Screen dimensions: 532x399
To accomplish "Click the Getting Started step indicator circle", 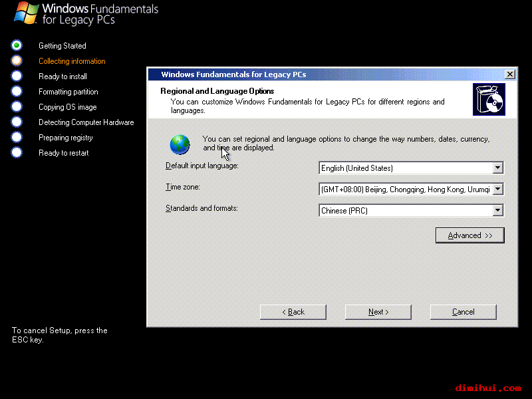I will [x=17, y=45].
